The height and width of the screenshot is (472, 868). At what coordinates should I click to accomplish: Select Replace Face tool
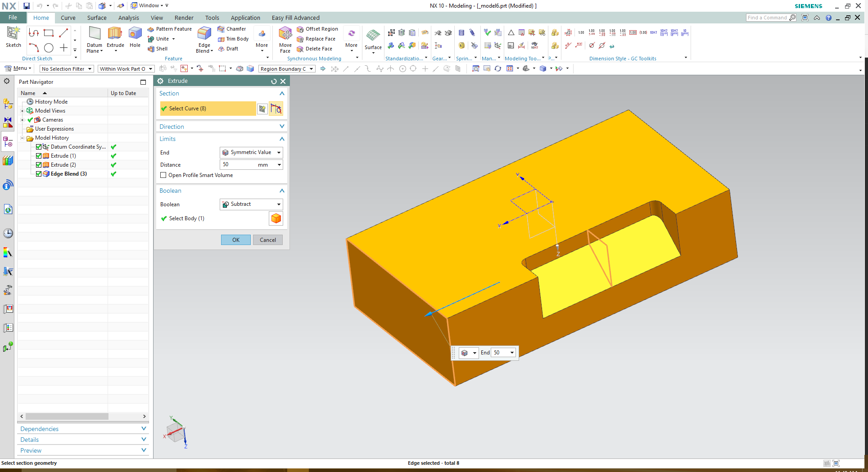click(x=316, y=39)
